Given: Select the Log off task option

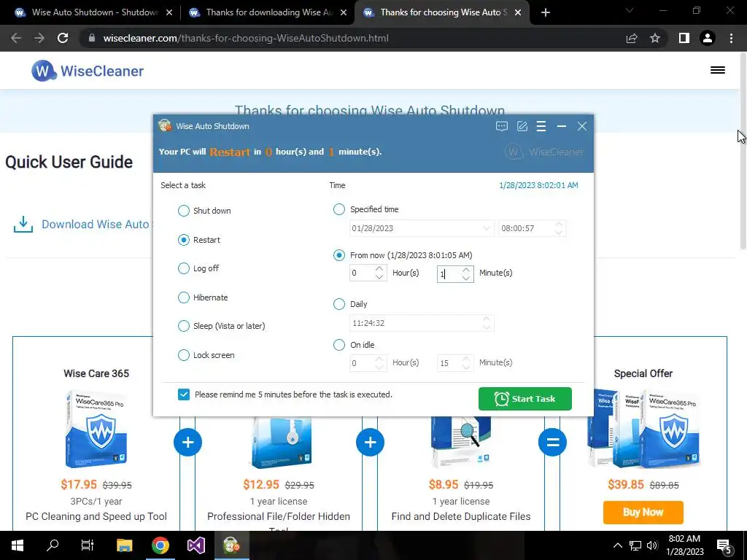Looking at the screenshot, I should [x=183, y=268].
